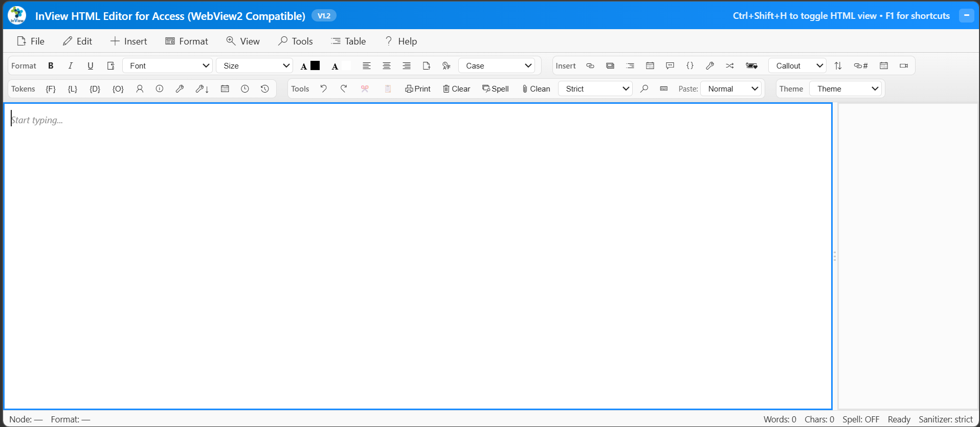This screenshot has height=427, width=980.
Task: Expand the Callout dropdown
Action: click(797, 65)
